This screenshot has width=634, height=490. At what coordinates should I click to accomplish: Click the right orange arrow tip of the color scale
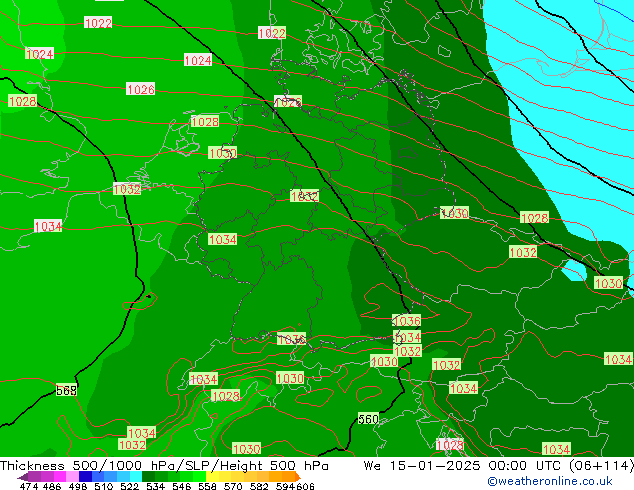(299, 477)
